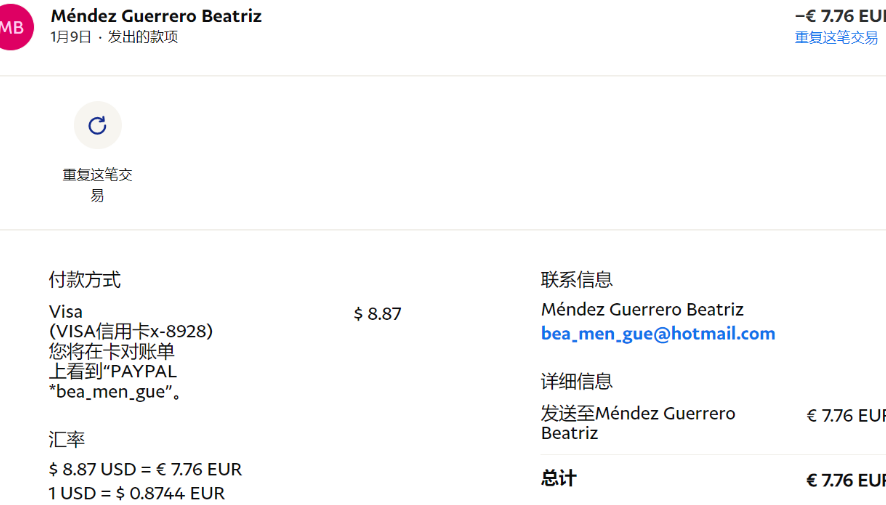Click the 付款方式 section heading

point(85,280)
